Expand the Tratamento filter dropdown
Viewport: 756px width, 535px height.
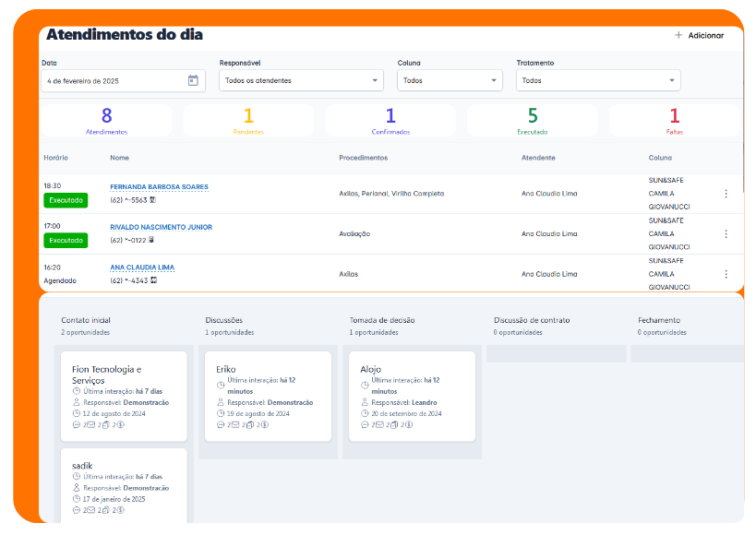598,80
